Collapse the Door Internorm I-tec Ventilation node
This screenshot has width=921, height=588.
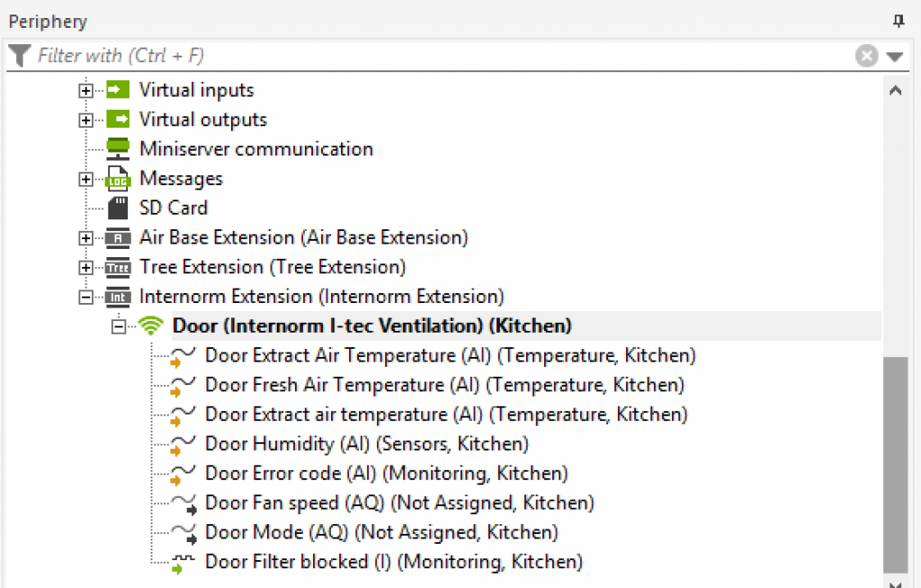tap(117, 325)
